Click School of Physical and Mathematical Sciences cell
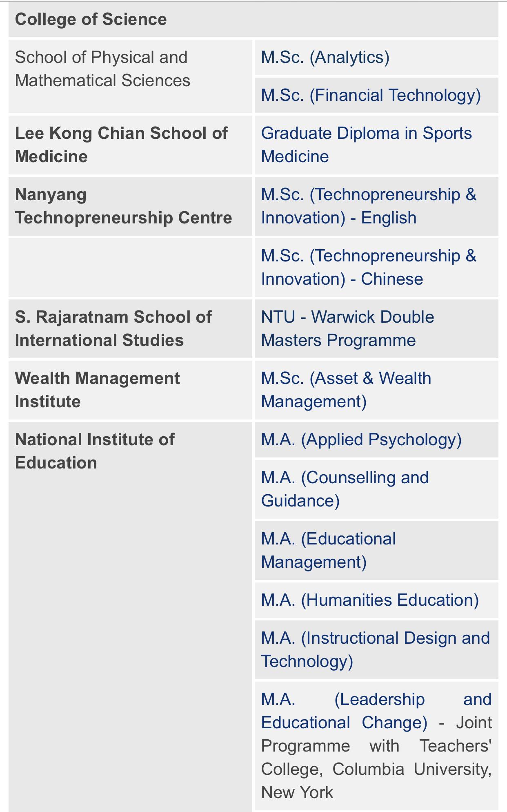Image resolution: width=507 pixels, height=812 pixels. pyautogui.click(x=102, y=69)
